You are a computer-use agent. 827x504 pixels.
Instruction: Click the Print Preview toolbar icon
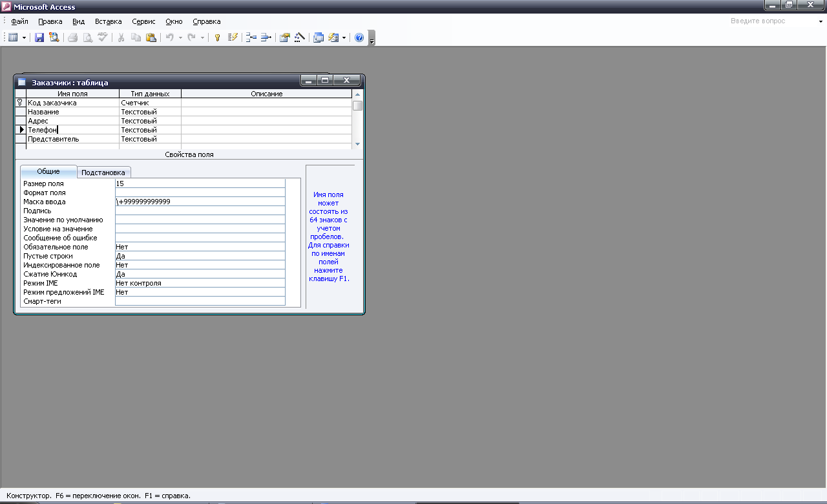(87, 37)
